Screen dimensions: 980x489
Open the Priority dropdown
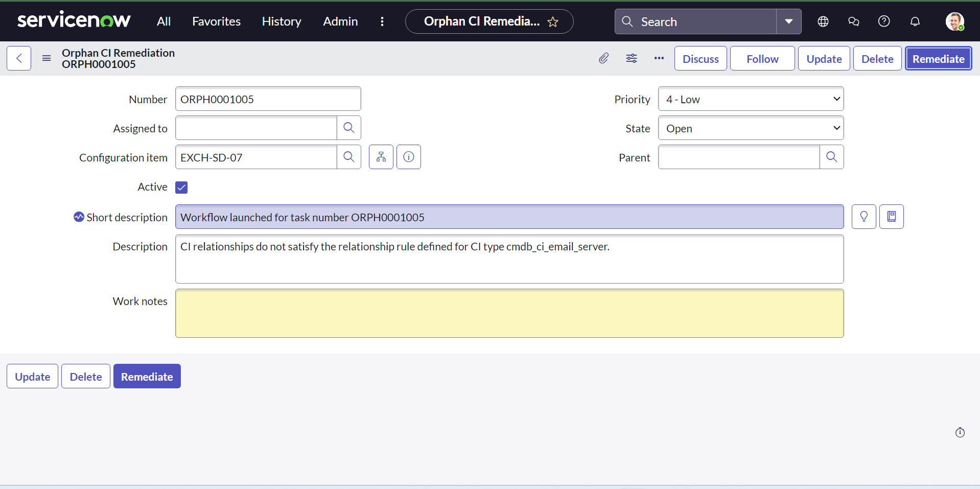[751, 99]
